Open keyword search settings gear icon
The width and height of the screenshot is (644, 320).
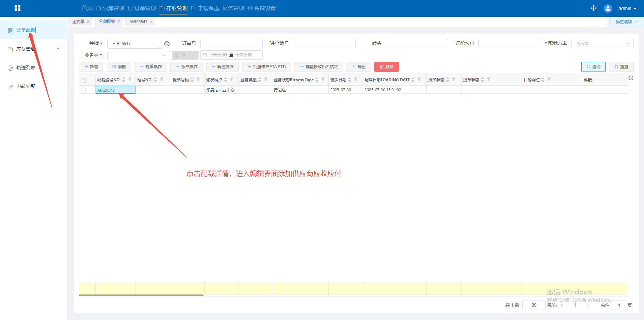pos(167,44)
